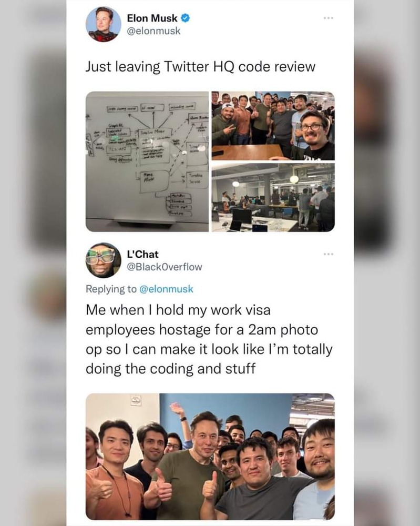Open the @elonmusk handle below the display name
The width and height of the screenshot is (420, 526).
(153, 31)
